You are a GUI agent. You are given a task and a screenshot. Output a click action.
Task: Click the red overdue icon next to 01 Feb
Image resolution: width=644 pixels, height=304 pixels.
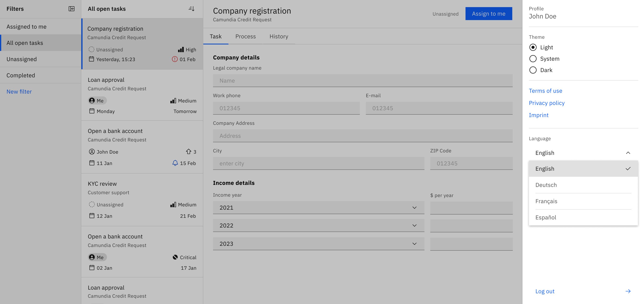pos(175,59)
